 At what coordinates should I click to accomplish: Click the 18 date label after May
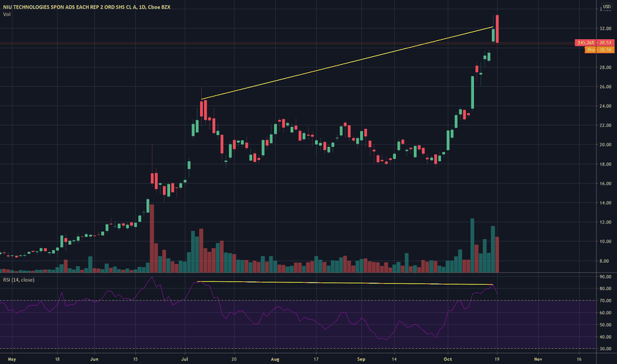[x=58, y=359]
